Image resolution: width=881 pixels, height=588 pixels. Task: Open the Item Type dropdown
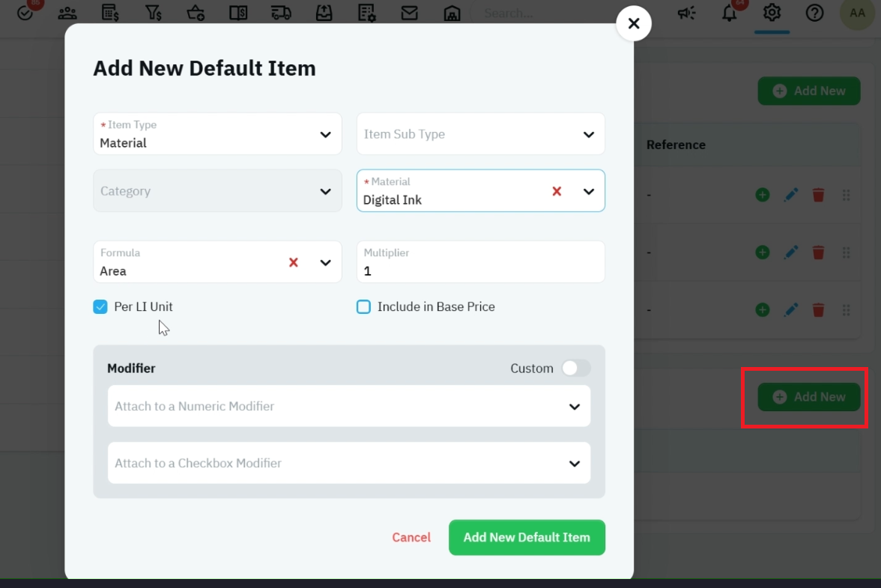click(217, 134)
